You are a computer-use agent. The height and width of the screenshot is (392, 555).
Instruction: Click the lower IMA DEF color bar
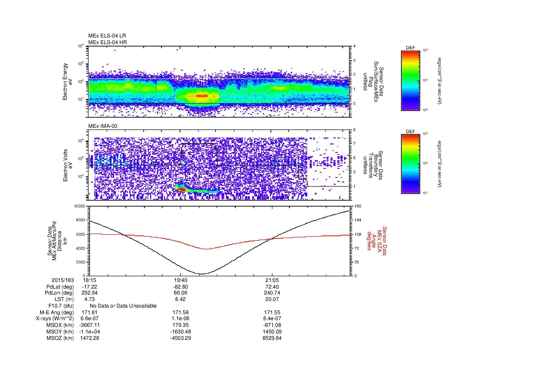[x=410, y=164]
